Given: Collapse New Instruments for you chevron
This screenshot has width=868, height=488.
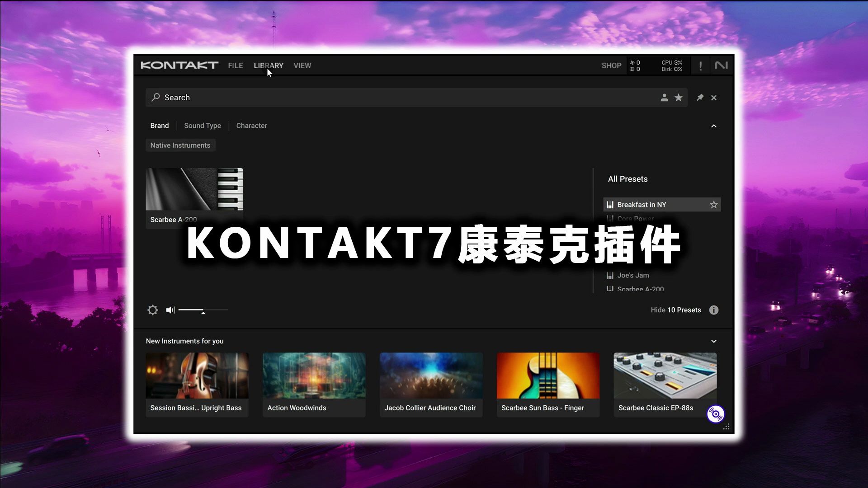Looking at the screenshot, I should (714, 341).
